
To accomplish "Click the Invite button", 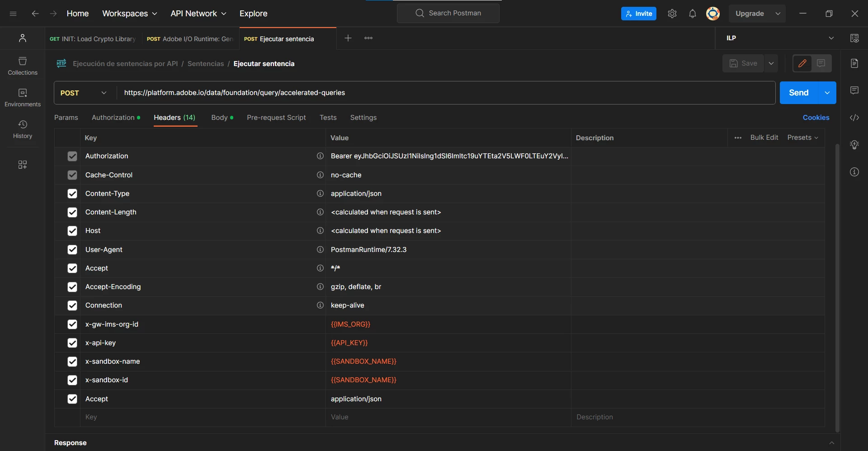I will 639,14.
